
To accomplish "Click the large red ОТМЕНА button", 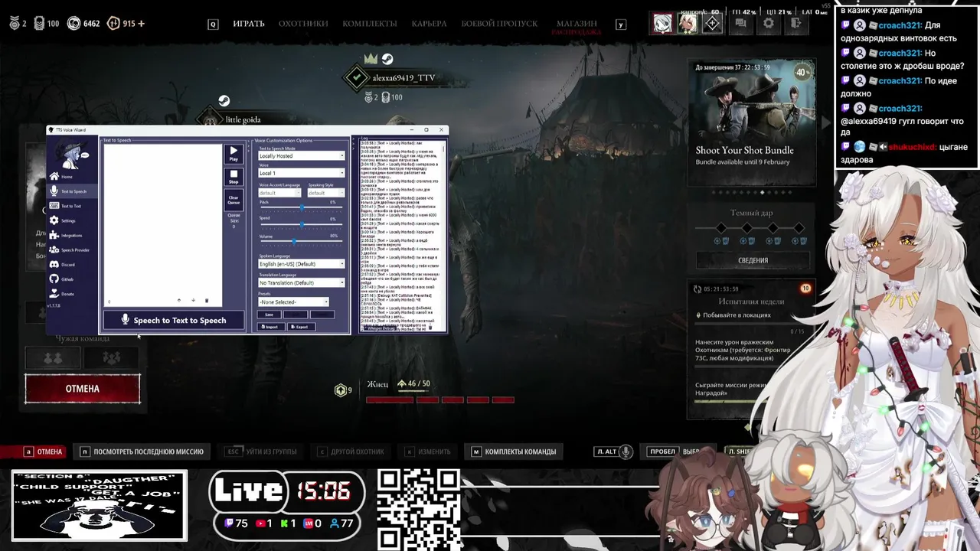I will click(x=83, y=389).
